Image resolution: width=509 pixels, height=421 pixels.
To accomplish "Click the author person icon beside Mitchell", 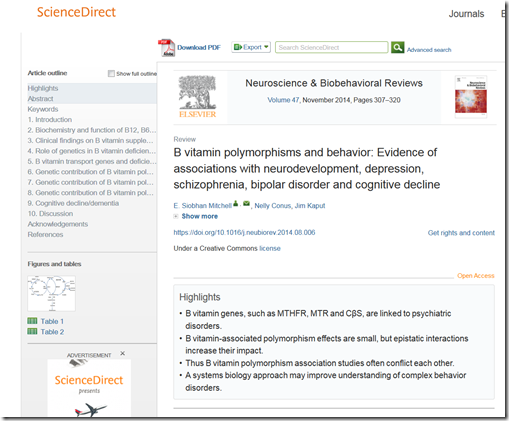I will point(236,203).
